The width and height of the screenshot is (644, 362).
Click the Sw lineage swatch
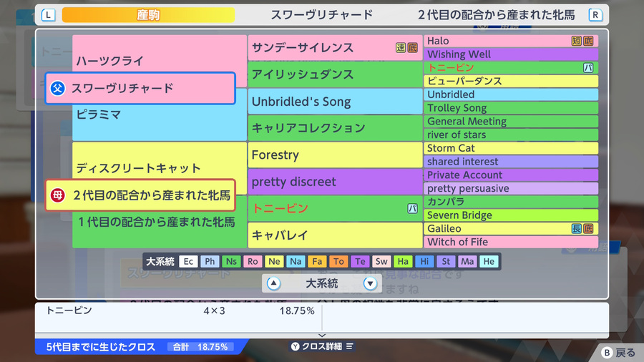click(x=381, y=261)
